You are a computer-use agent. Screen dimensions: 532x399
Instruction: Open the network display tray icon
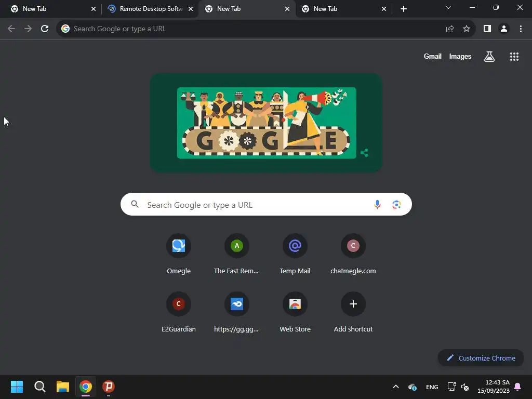(451, 387)
